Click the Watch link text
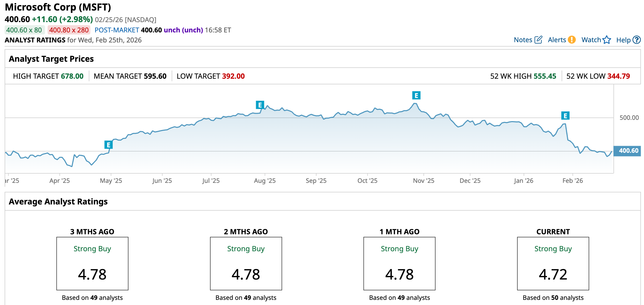The width and height of the screenshot is (644, 305). point(591,40)
